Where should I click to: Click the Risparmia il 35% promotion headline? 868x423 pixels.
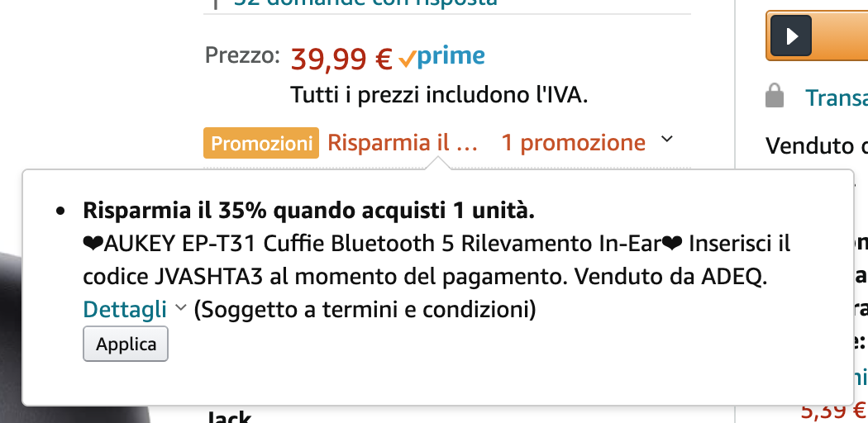coord(308,211)
